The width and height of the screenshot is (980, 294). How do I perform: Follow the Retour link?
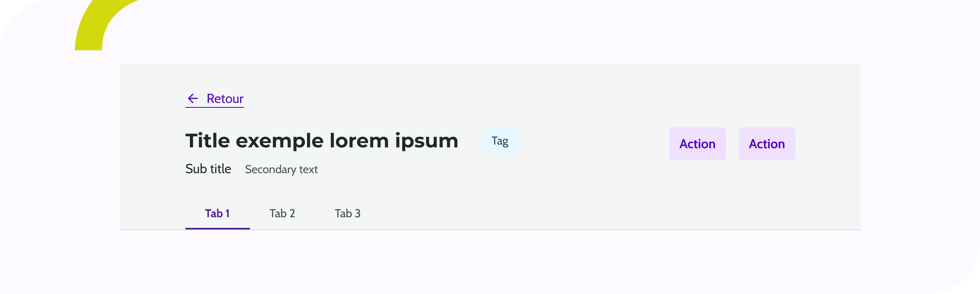click(225, 98)
